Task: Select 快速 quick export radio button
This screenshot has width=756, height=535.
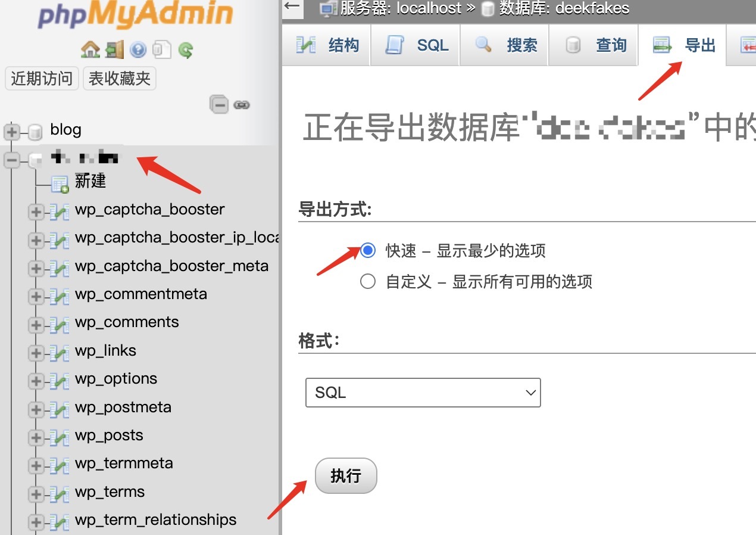Action: (368, 250)
